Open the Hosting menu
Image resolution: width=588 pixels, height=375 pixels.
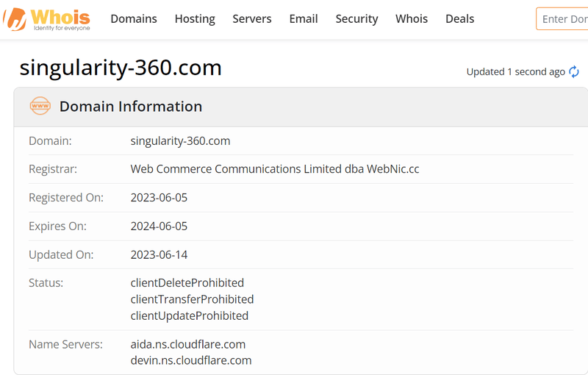195,19
